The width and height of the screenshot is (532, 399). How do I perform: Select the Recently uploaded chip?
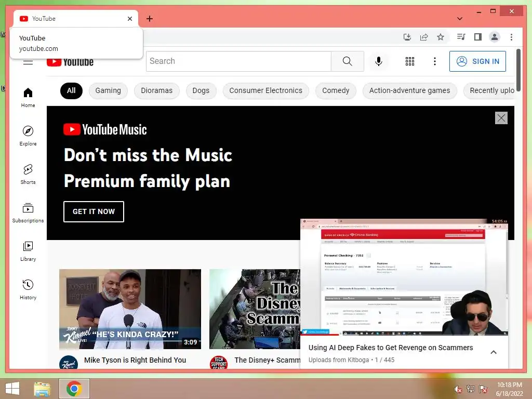[x=489, y=90]
